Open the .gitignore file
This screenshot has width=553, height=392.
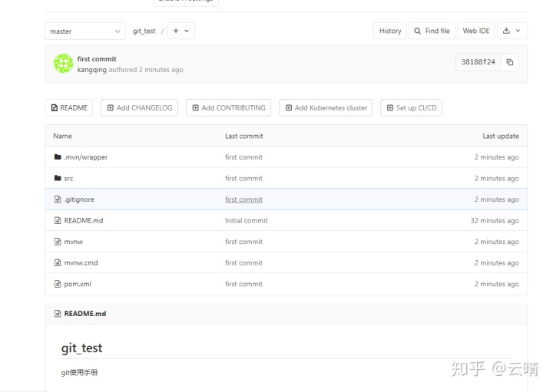(79, 199)
